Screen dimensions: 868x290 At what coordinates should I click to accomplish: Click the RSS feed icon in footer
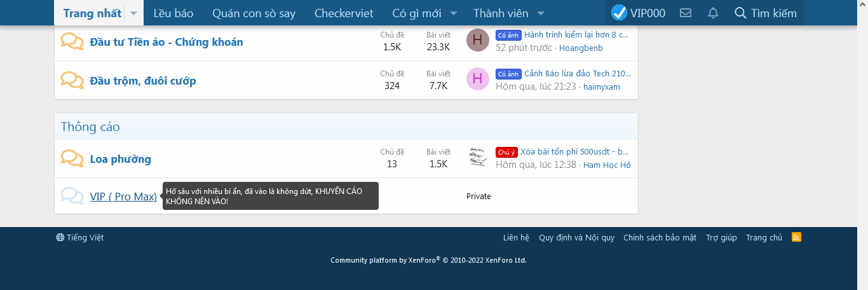(x=796, y=237)
